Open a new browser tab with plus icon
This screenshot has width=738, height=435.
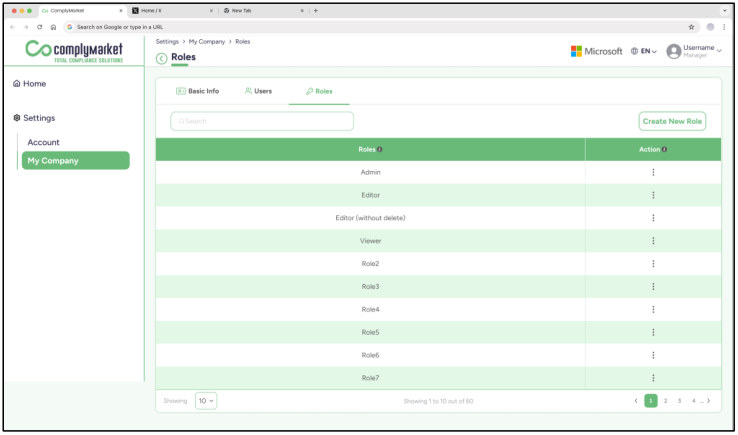click(316, 10)
